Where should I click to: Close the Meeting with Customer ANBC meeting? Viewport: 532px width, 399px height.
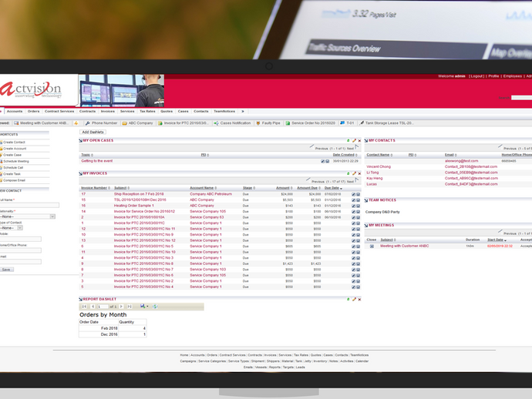(x=372, y=246)
